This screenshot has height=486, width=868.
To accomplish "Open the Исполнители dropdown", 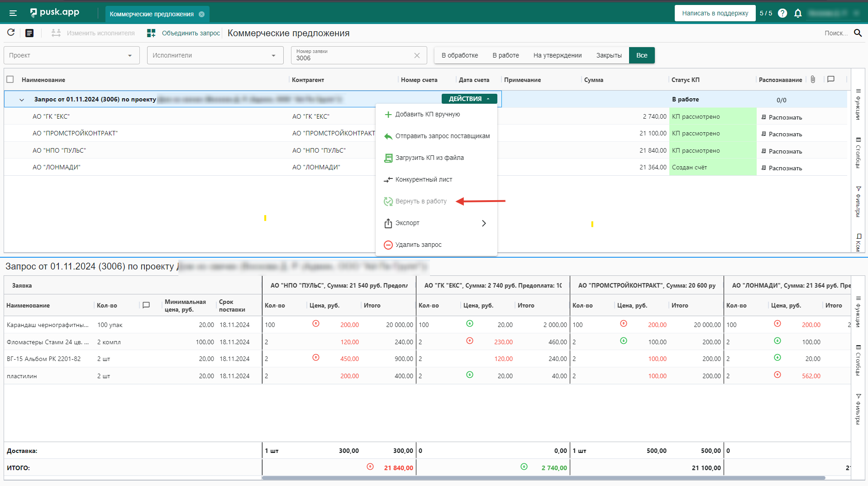I will [215, 55].
